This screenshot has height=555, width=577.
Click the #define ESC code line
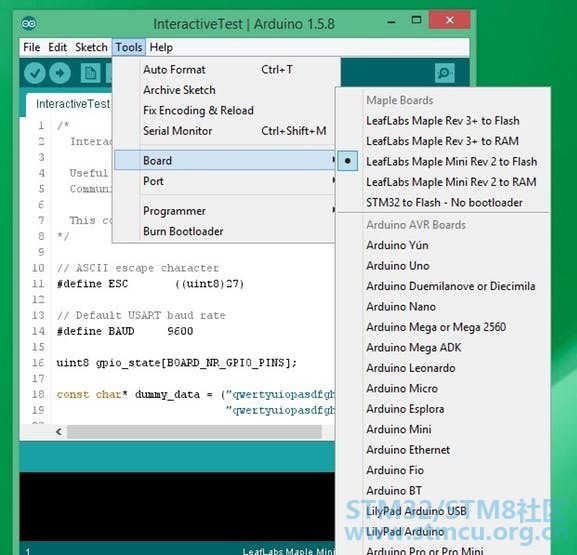tap(151, 284)
